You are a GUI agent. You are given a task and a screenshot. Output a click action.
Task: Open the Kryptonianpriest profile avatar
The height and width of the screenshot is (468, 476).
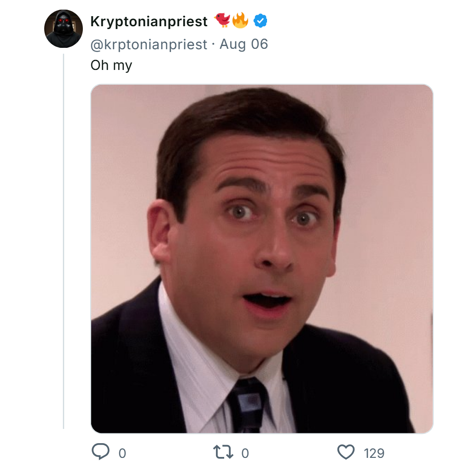[x=63, y=29]
